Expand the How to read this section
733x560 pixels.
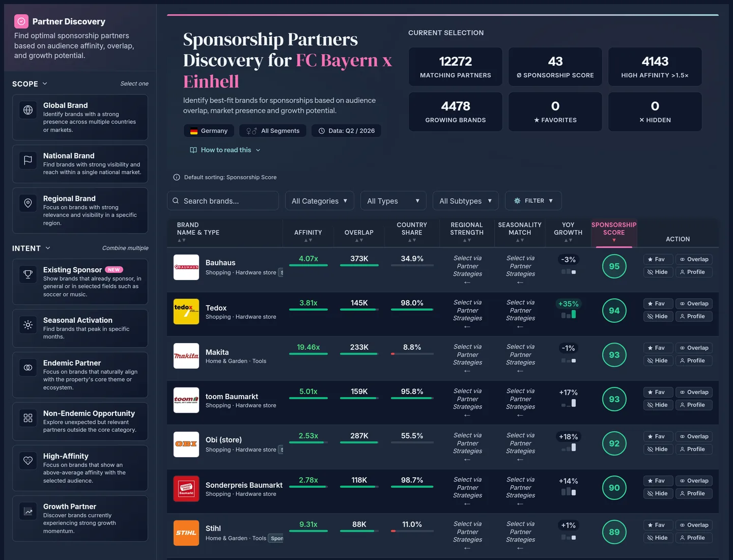pos(225,150)
